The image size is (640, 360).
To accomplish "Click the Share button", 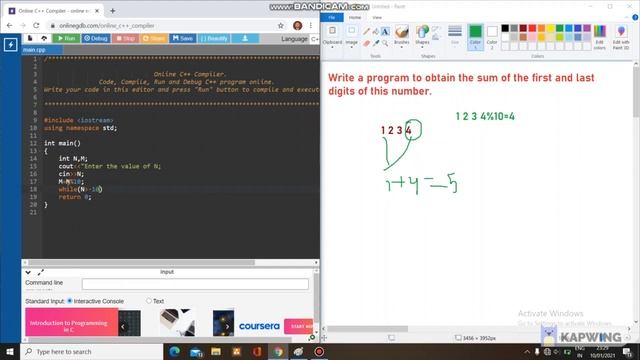I will [154, 38].
